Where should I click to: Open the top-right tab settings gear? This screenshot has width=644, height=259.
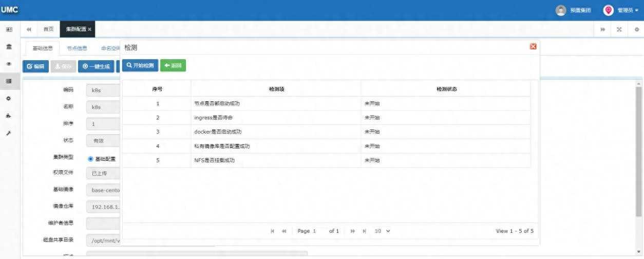[637, 29]
